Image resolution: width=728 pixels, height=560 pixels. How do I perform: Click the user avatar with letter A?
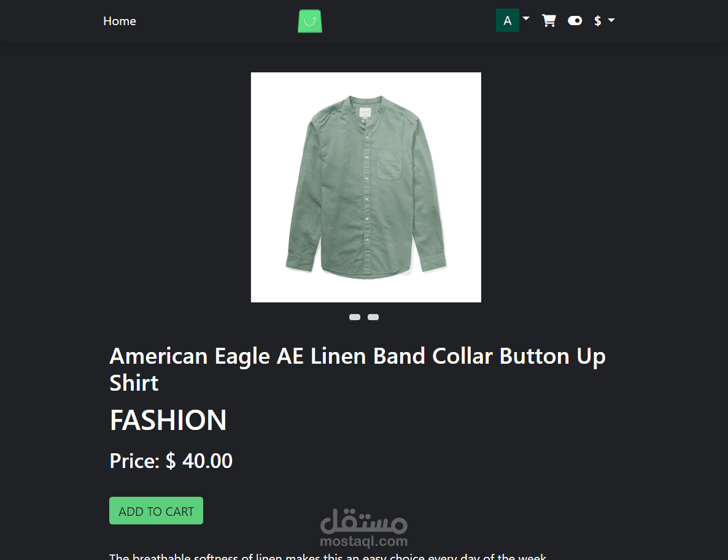tap(507, 20)
